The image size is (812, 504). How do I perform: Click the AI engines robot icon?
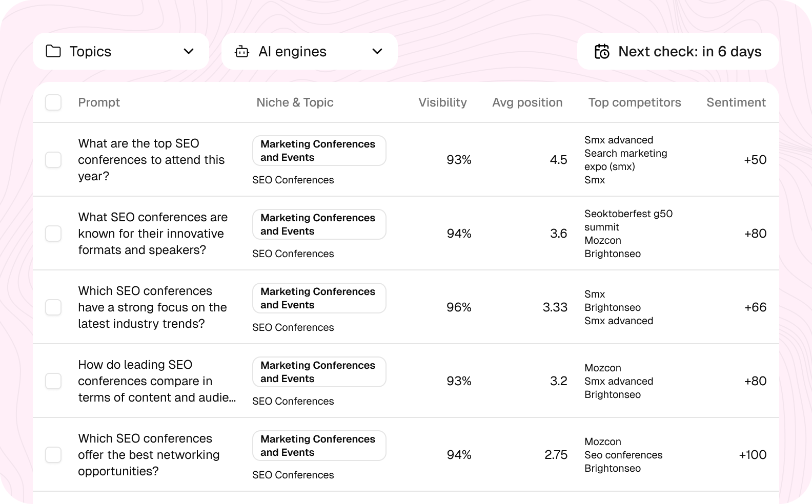(x=241, y=51)
